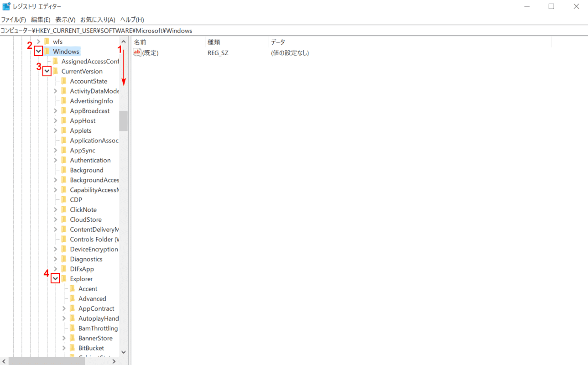Expand the AppSync key
The image size is (588, 365).
click(56, 151)
